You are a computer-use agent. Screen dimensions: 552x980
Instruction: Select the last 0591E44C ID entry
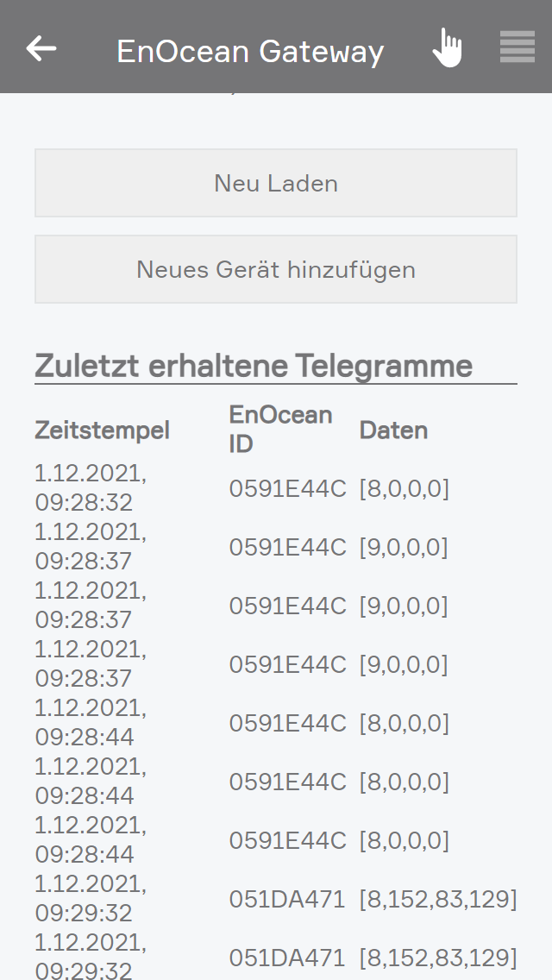click(x=287, y=841)
